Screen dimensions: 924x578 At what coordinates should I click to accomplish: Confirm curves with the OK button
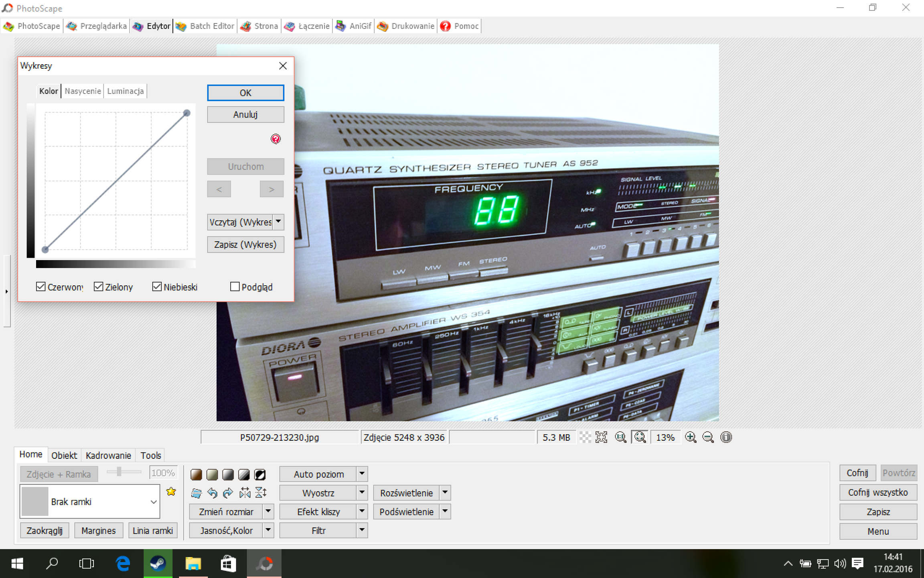(245, 93)
